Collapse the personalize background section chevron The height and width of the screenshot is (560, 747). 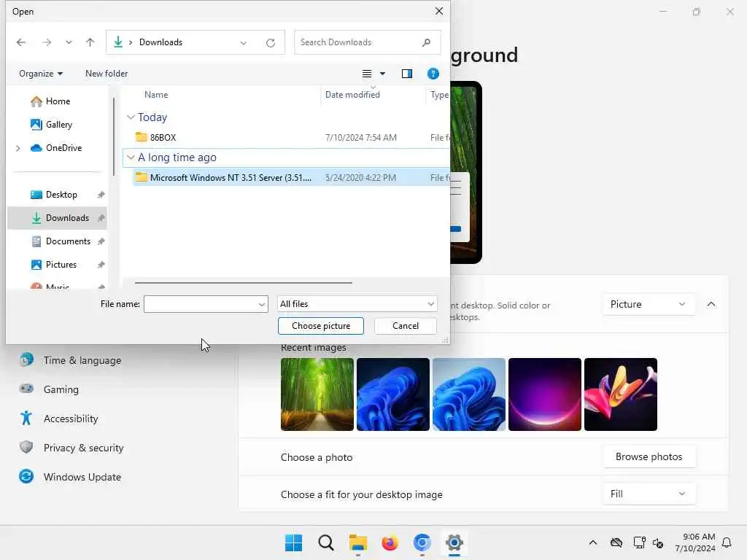pyautogui.click(x=711, y=304)
